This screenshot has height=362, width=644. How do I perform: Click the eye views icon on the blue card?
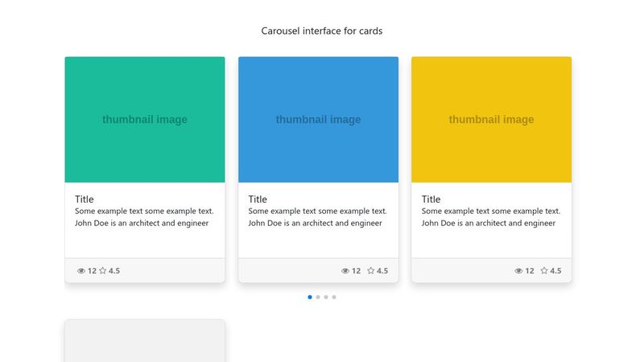coord(345,271)
